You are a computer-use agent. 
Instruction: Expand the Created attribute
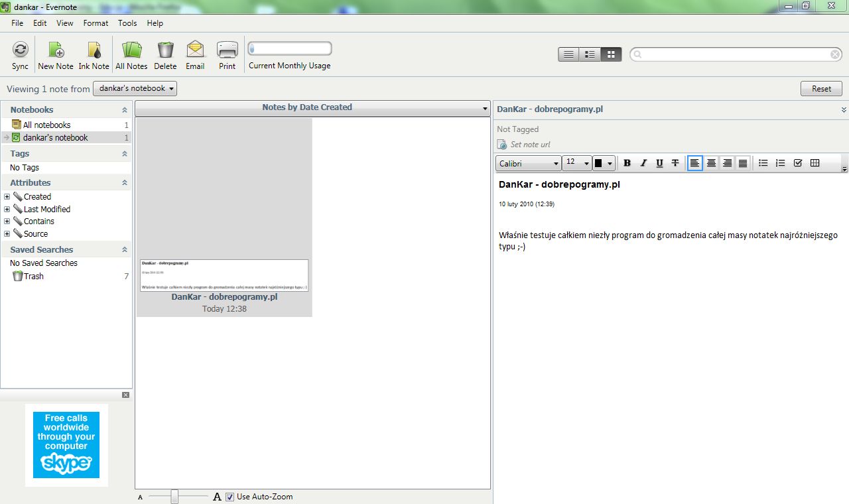[x=7, y=197]
